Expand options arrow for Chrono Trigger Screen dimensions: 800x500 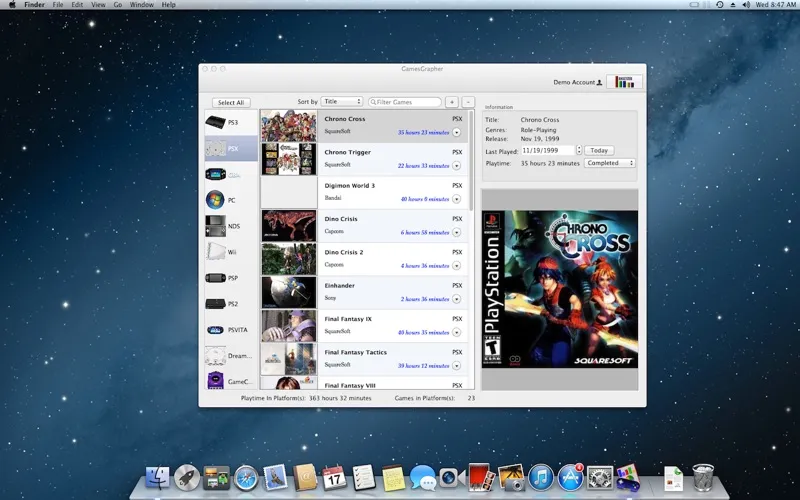point(457,165)
